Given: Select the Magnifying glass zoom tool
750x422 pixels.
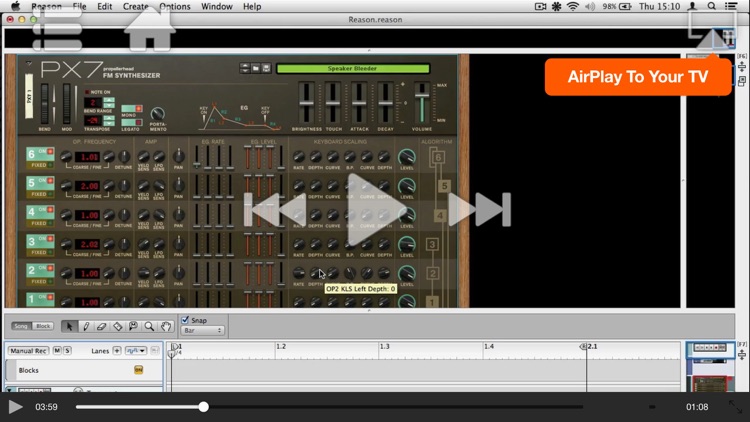Looking at the screenshot, I should click(149, 326).
